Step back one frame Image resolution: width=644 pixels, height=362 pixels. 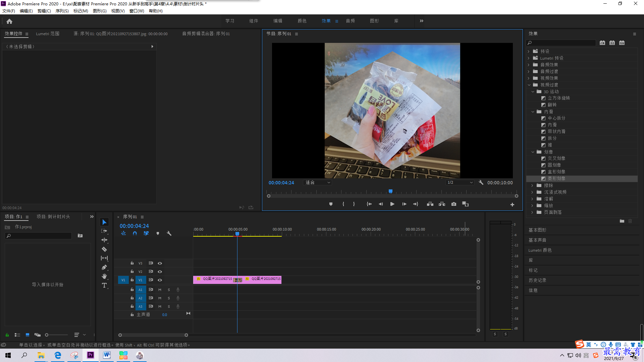(381, 204)
